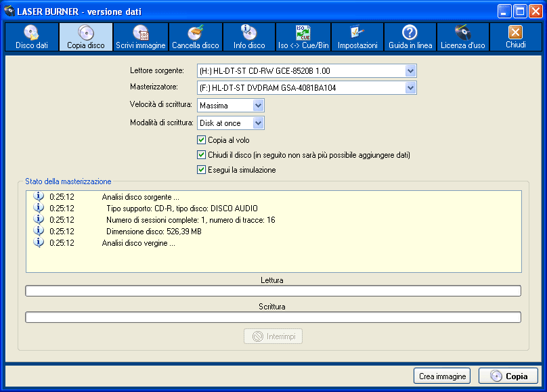Screen dimensions: 547x392
Task: Open the Scrivi immagine tool
Action: click(141, 37)
